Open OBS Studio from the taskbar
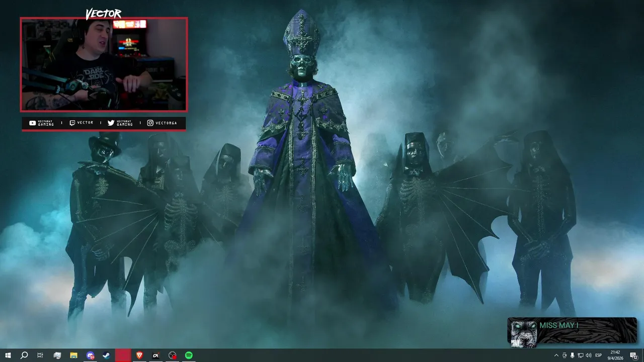 pyautogui.click(x=173, y=355)
